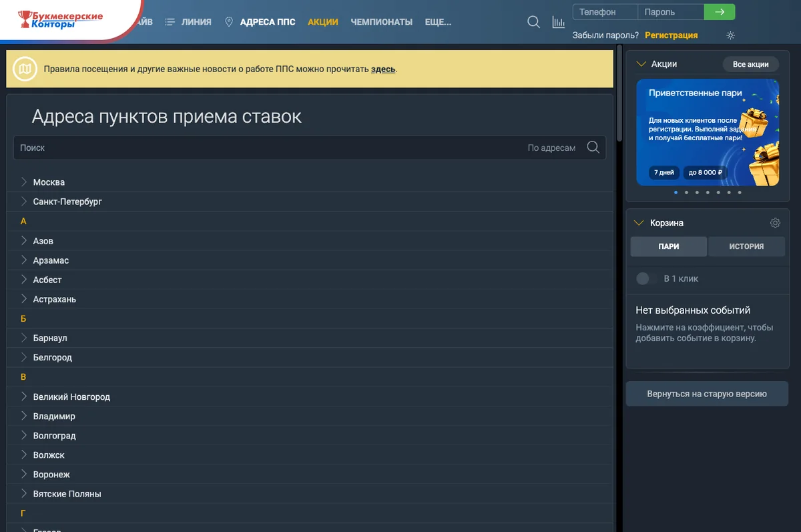Screen dimensions: 801x532
Task: Click the search magnifier in address search box
Action: [x=593, y=148]
